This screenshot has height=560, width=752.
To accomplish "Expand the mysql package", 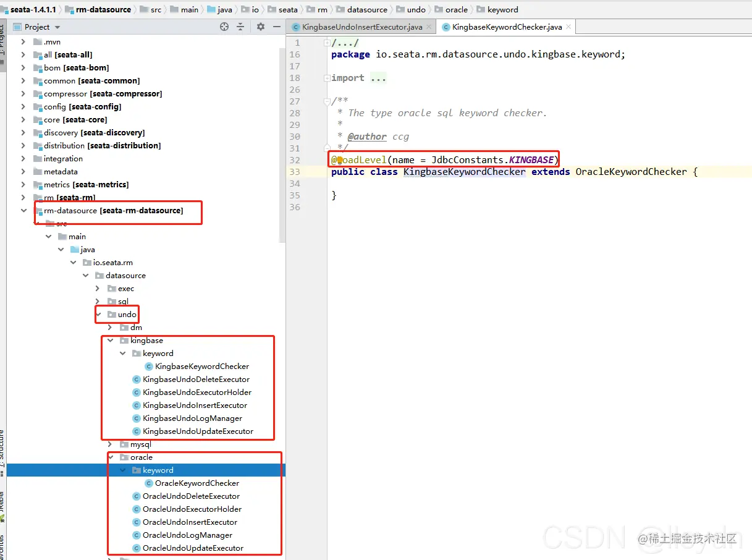I will [x=111, y=444].
